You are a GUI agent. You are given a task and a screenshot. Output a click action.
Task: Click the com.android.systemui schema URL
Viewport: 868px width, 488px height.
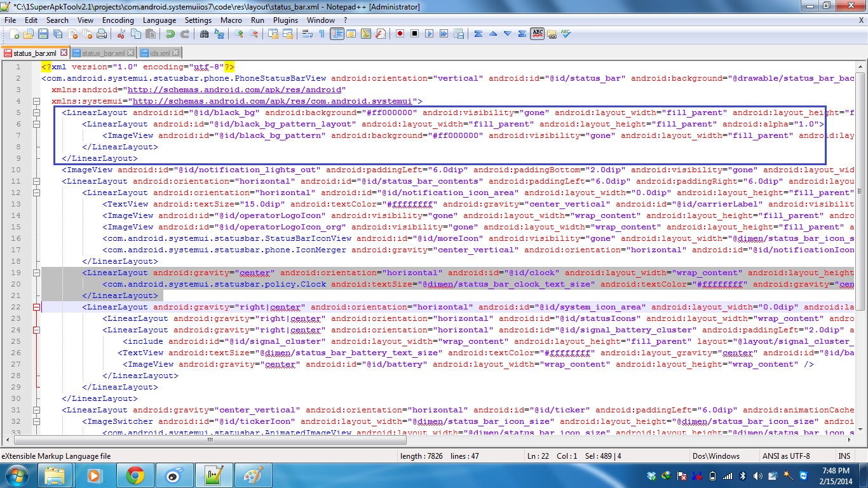273,102
